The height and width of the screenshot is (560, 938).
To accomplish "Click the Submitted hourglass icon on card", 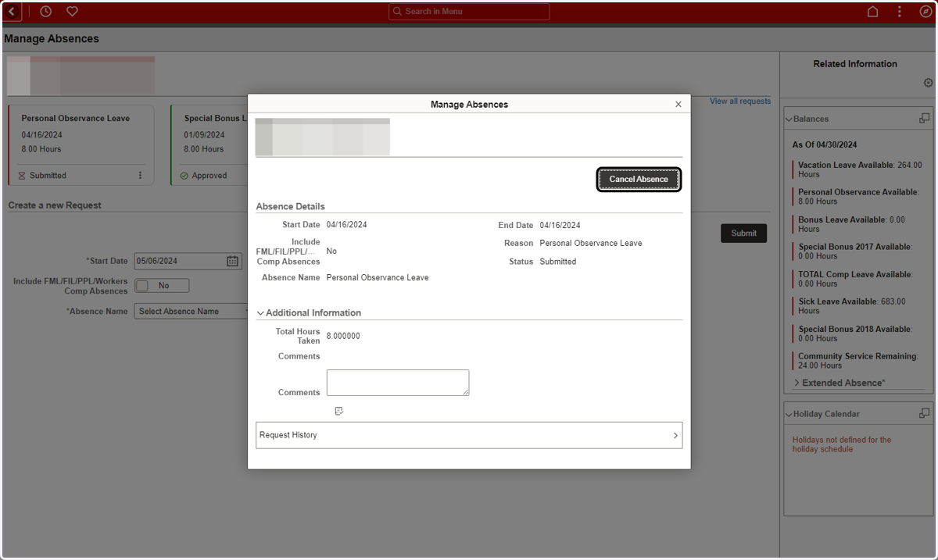I will 22,176.
